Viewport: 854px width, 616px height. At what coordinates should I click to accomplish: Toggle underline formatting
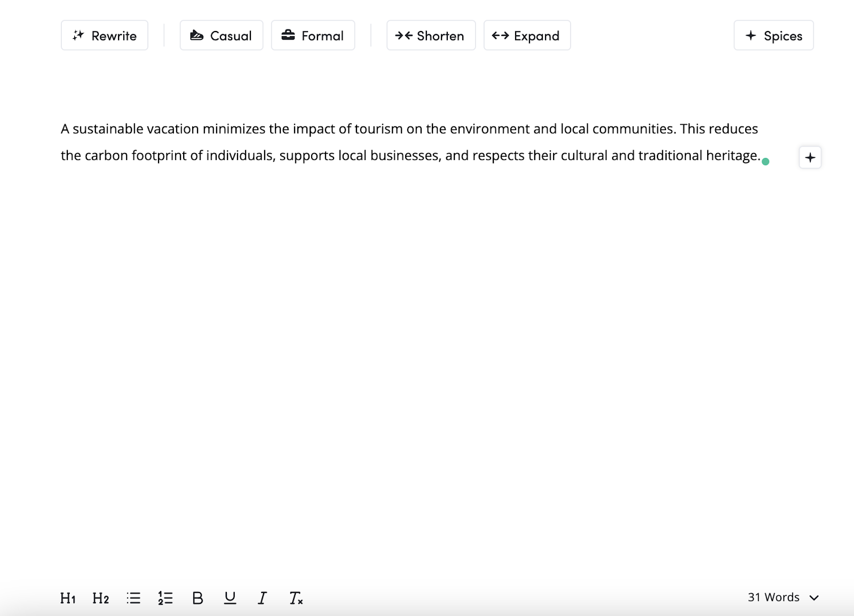pyautogui.click(x=230, y=598)
